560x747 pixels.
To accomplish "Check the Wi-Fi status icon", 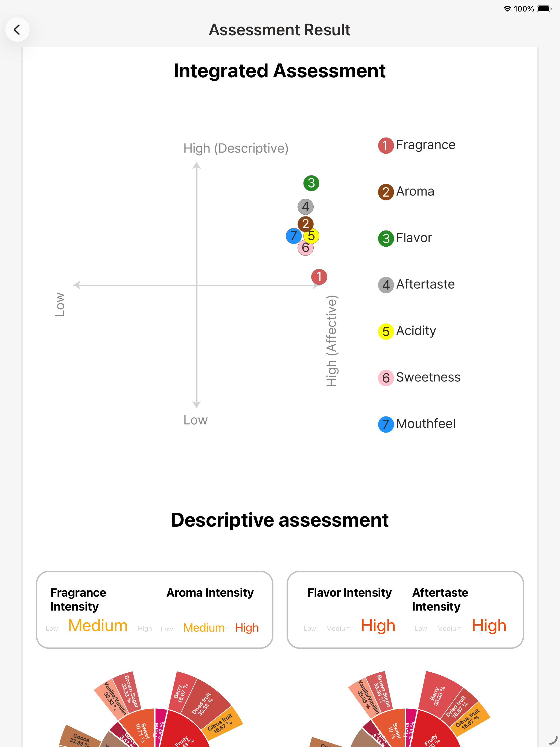I will 507,9.
